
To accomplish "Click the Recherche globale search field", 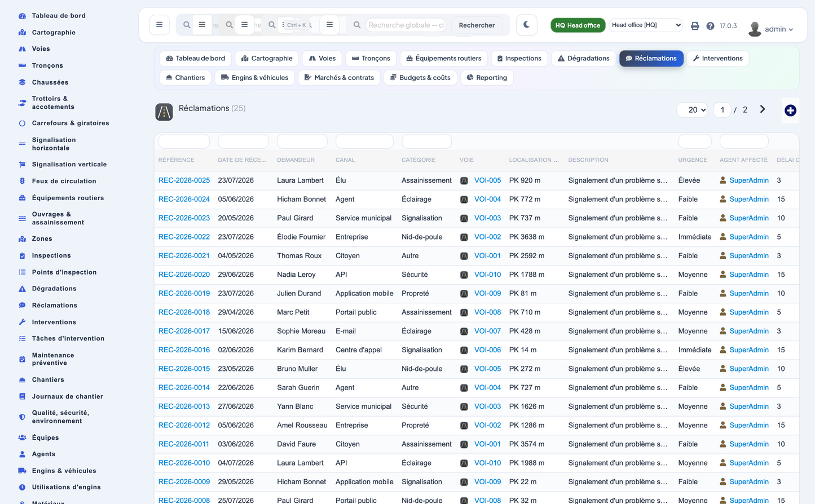I will [x=406, y=25].
